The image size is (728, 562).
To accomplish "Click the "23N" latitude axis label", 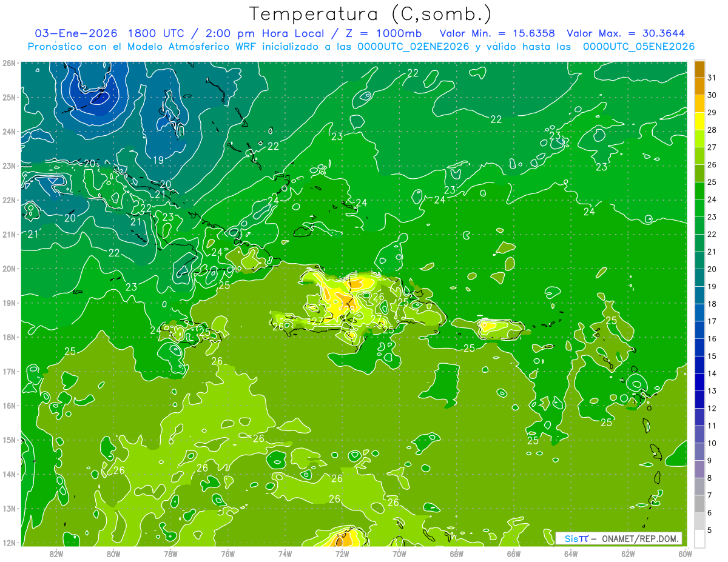I will (8, 166).
